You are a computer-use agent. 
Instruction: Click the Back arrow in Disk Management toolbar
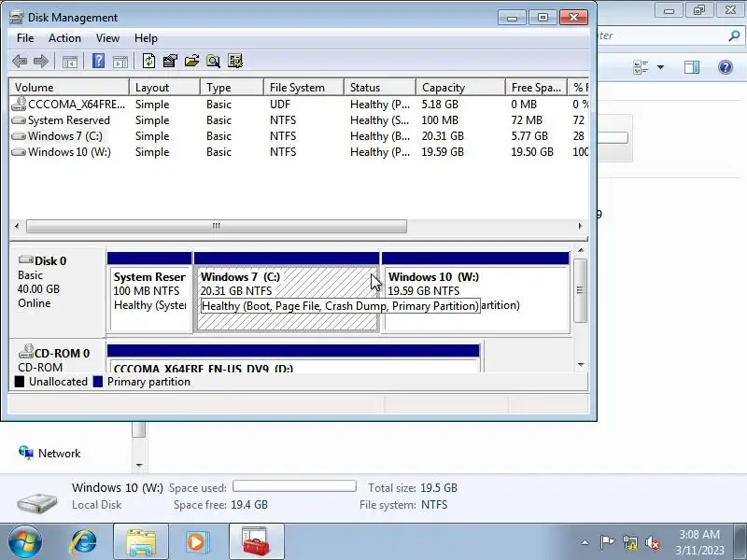[20, 61]
